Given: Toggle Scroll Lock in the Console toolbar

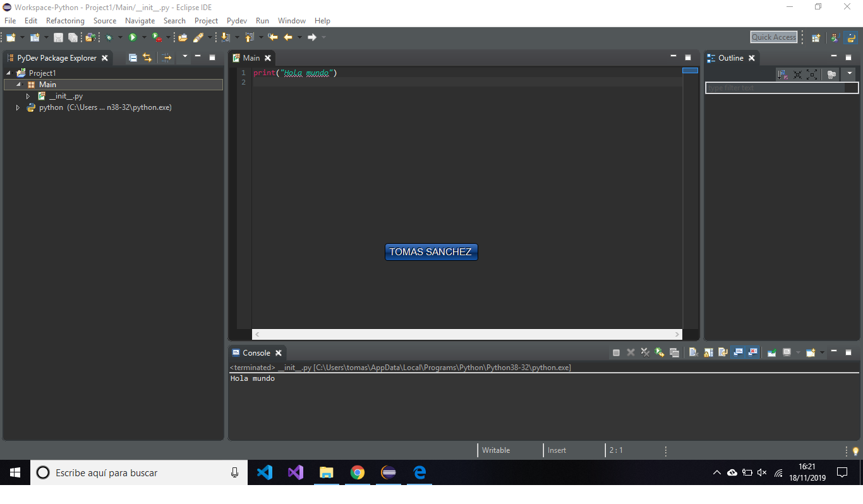Looking at the screenshot, I should (707, 352).
